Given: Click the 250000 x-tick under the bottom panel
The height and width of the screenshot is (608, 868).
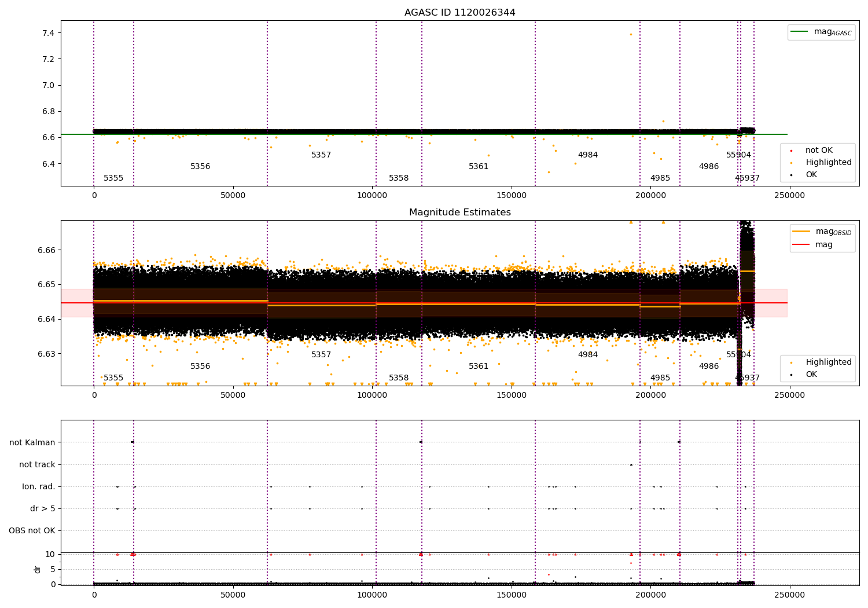Looking at the screenshot, I should pyautogui.click(x=790, y=595).
